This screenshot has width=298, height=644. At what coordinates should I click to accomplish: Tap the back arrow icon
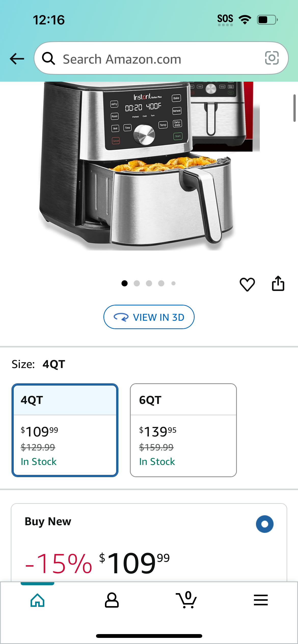tap(17, 59)
